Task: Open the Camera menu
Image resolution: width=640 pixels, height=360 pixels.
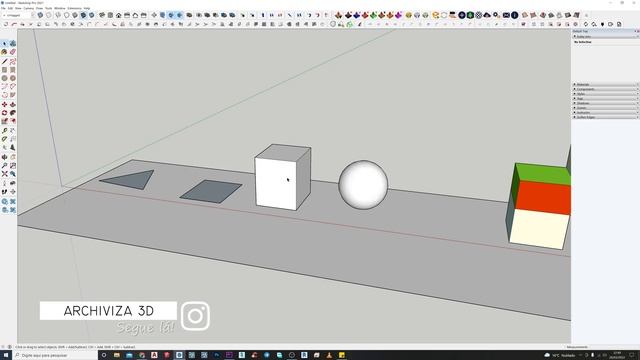Action: (29, 8)
